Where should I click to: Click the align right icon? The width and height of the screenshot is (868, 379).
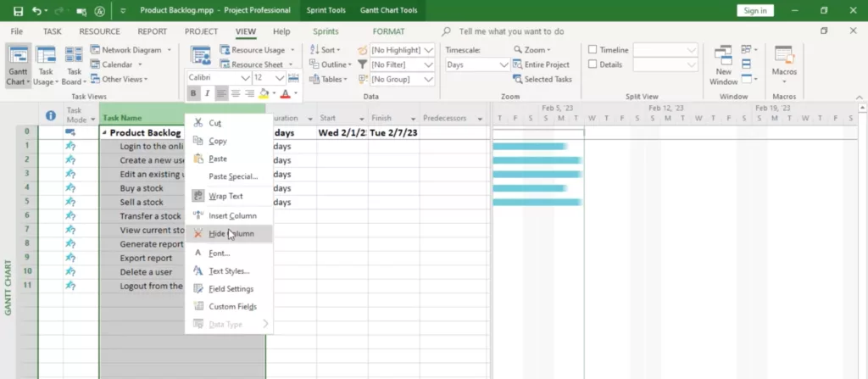point(250,93)
